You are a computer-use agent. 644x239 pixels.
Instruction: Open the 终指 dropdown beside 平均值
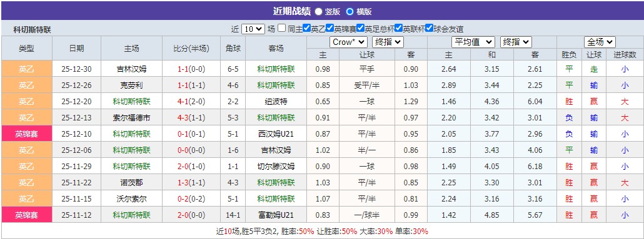coord(516,42)
